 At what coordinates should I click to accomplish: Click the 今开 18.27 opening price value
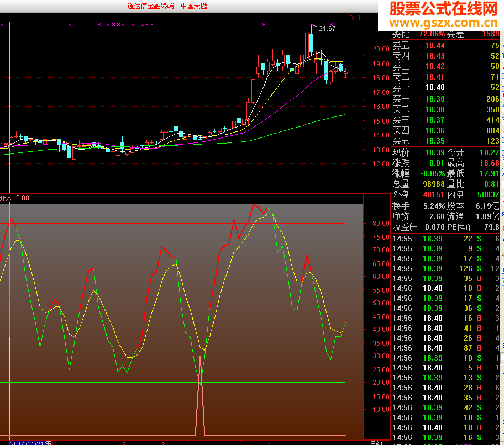(x=490, y=152)
